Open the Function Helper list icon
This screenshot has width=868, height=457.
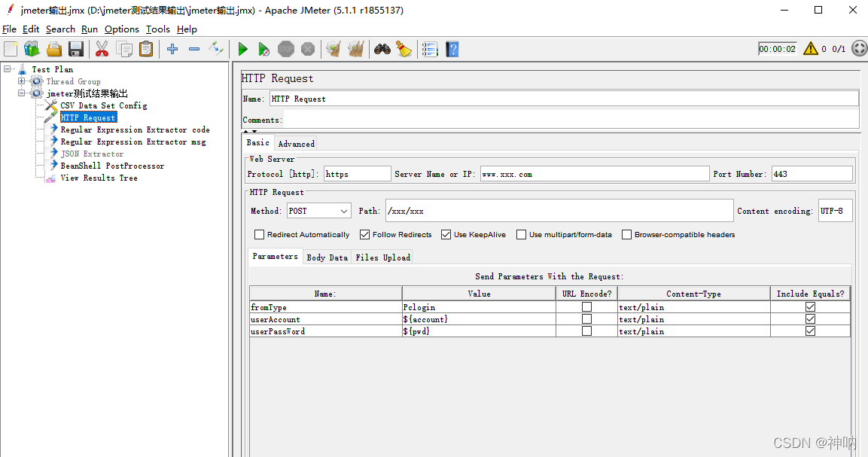pos(430,49)
